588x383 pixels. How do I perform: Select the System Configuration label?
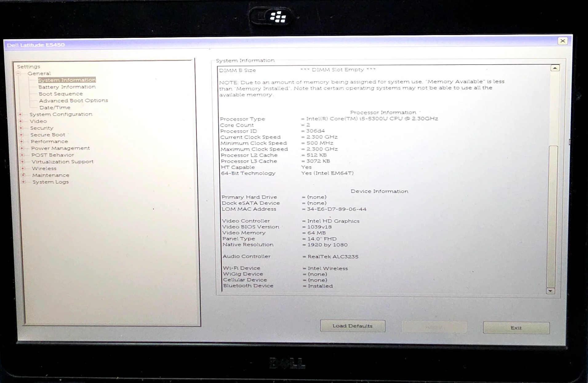61,114
